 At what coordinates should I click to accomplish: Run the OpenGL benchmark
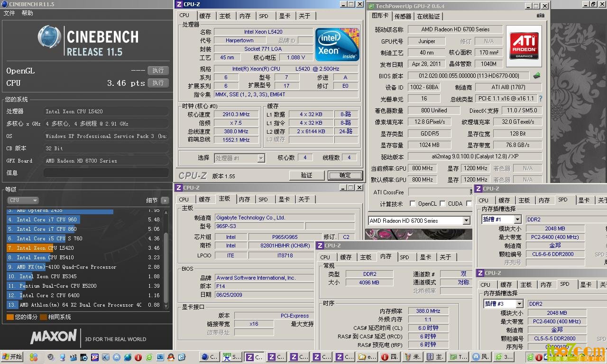pyautogui.click(x=158, y=70)
